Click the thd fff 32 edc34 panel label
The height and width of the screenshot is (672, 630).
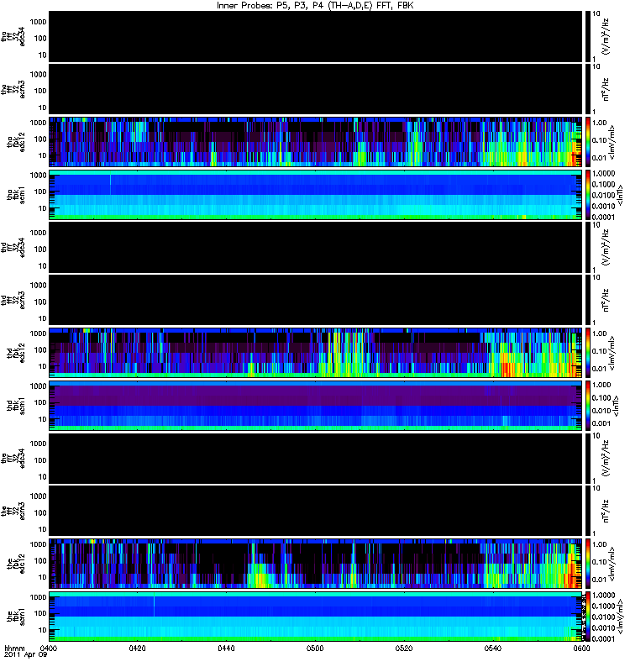point(13,247)
